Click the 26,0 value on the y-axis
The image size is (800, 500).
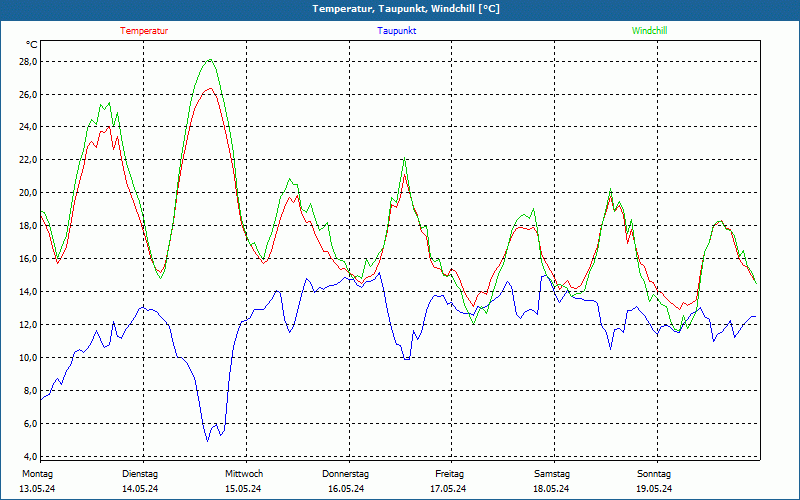pos(29,94)
